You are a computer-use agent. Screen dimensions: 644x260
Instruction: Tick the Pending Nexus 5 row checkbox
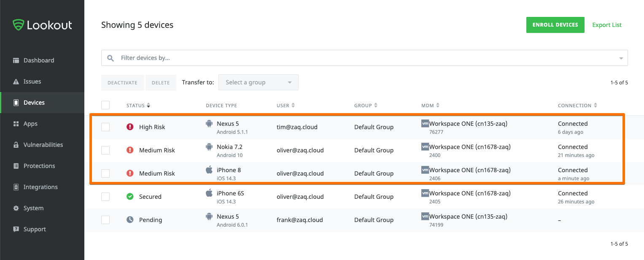pyautogui.click(x=105, y=219)
